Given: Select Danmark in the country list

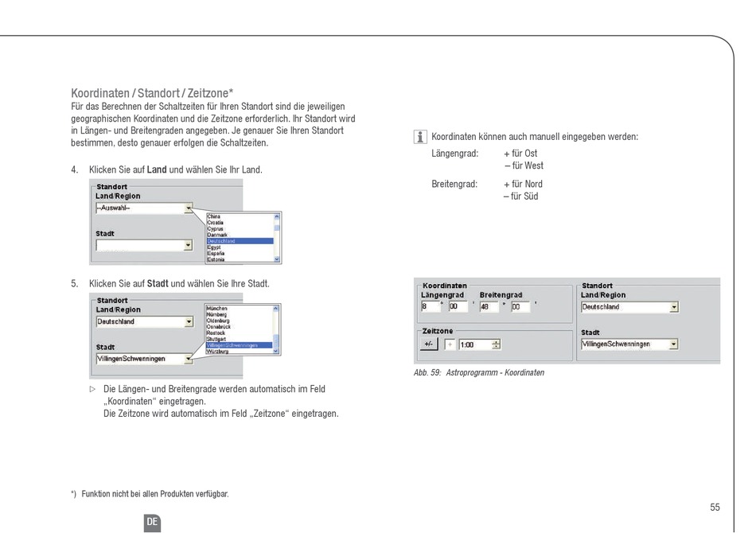Looking at the screenshot, I should point(217,235).
